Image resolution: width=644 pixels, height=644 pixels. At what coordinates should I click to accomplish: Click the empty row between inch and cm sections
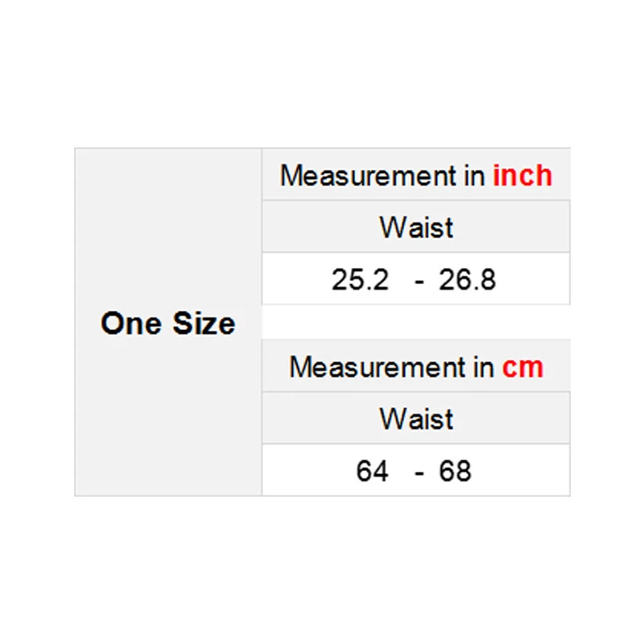(x=416, y=322)
